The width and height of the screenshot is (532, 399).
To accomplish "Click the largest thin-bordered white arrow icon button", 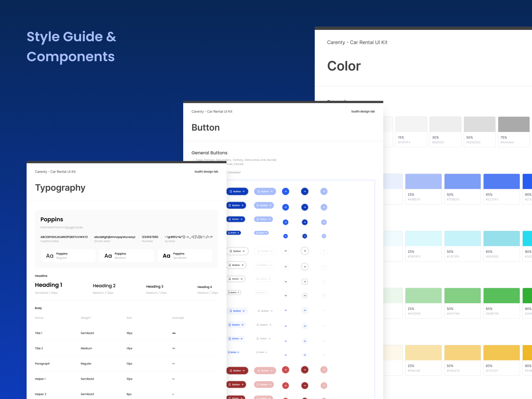I will pos(286,251).
